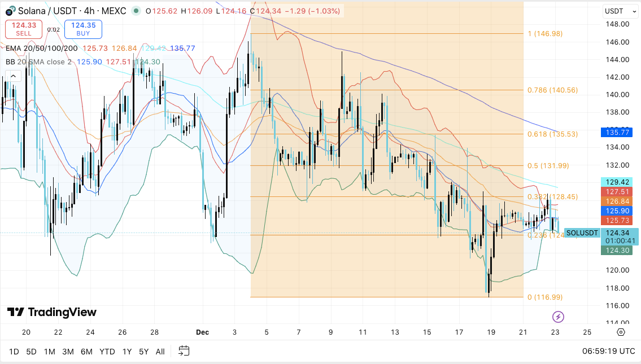
Task: Select the 0.618 (135.53) Fibonacci level line
Action: [395, 134]
